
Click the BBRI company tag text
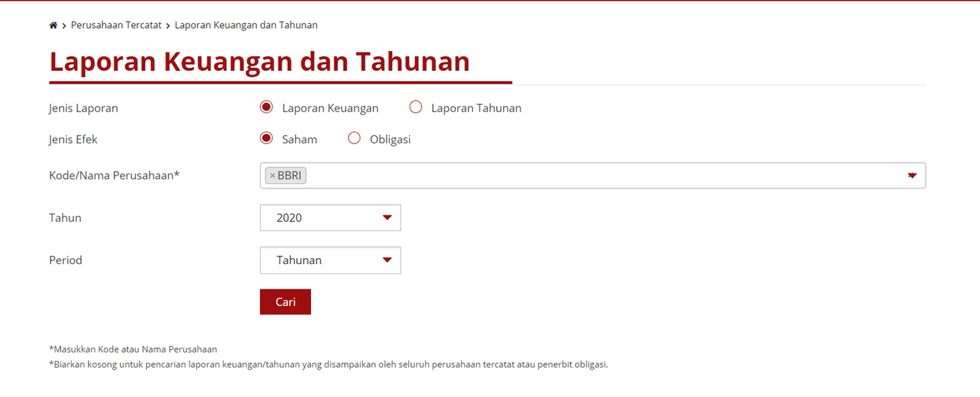point(289,176)
